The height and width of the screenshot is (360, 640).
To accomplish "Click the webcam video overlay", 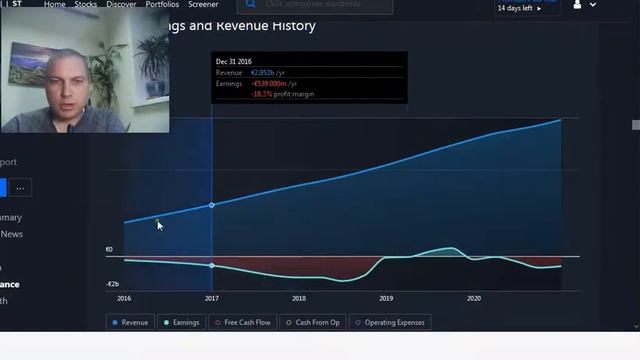I will (x=85, y=70).
